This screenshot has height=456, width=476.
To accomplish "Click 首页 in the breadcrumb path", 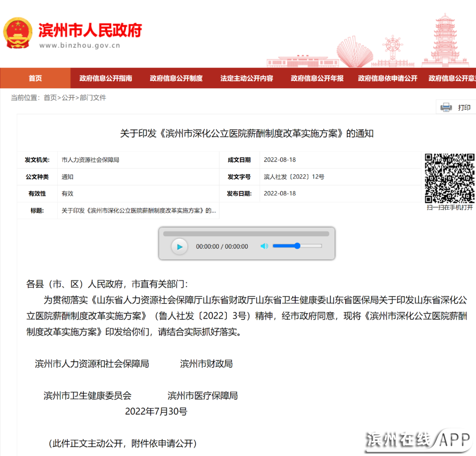I will (x=50, y=97).
